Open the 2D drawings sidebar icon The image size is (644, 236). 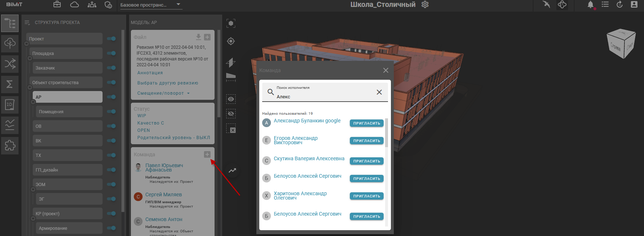pos(10,105)
